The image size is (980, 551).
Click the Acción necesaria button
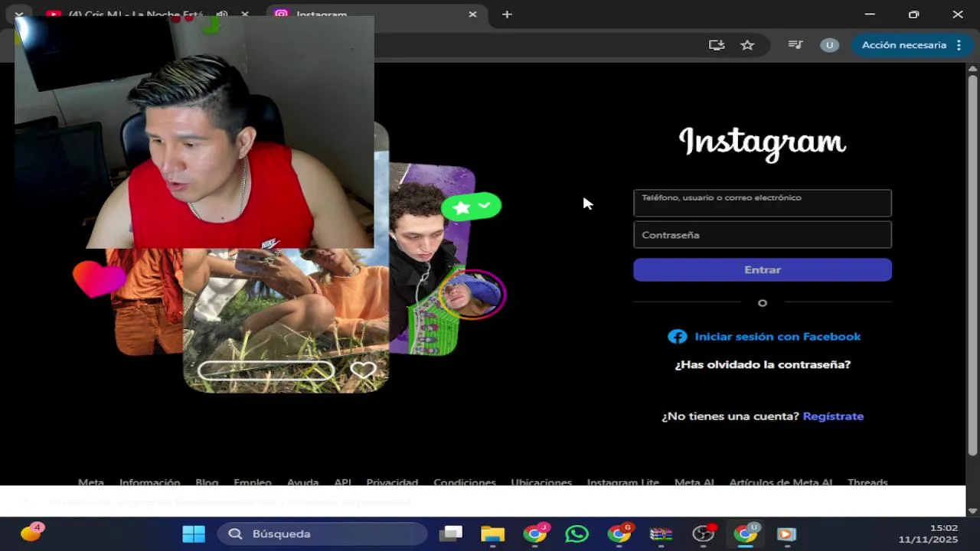pos(903,45)
